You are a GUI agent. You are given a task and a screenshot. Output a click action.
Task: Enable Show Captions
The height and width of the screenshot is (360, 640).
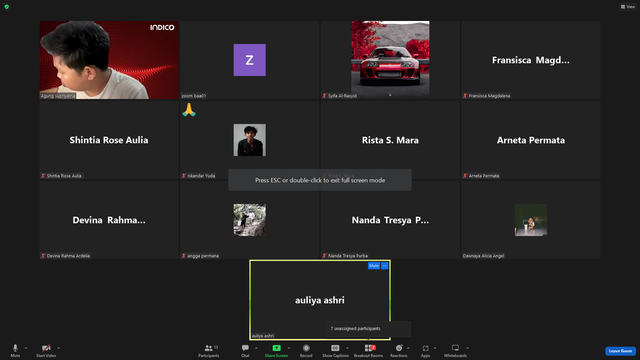tap(335, 350)
